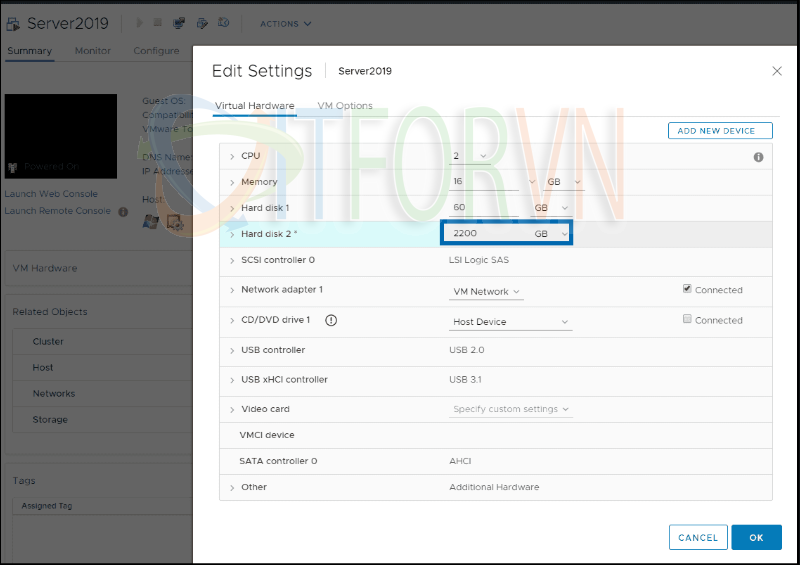Click the Assigned Tag column header
The image size is (800, 565).
click(x=47, y=506)
